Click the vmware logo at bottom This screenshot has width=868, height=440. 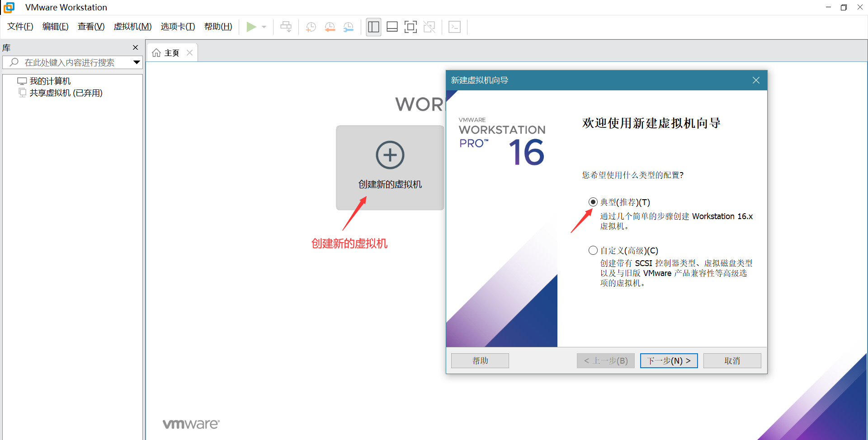[x=191, y=424]
